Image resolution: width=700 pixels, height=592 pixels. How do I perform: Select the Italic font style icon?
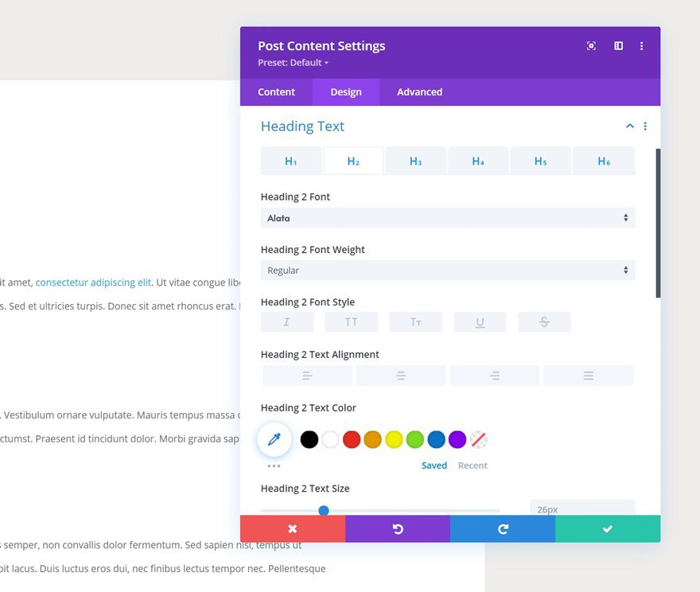coord(287,321)
